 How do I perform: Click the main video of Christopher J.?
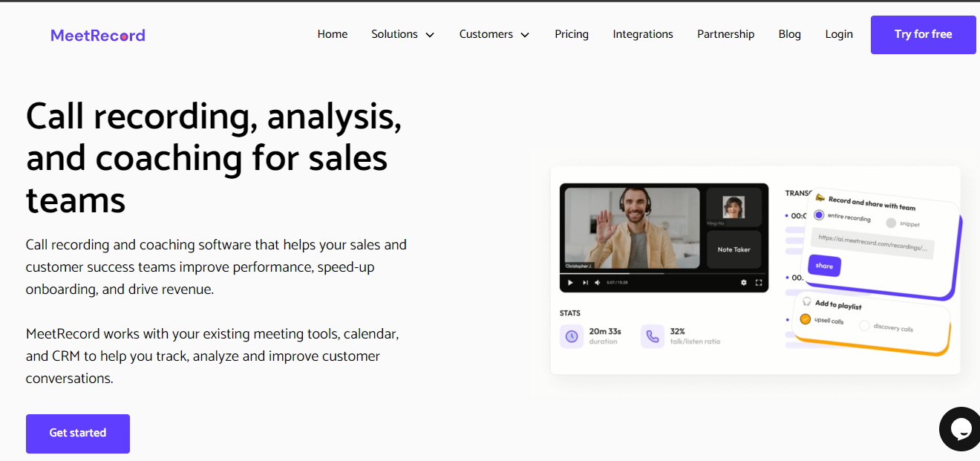pyautogui.click(x=632, y=228)
